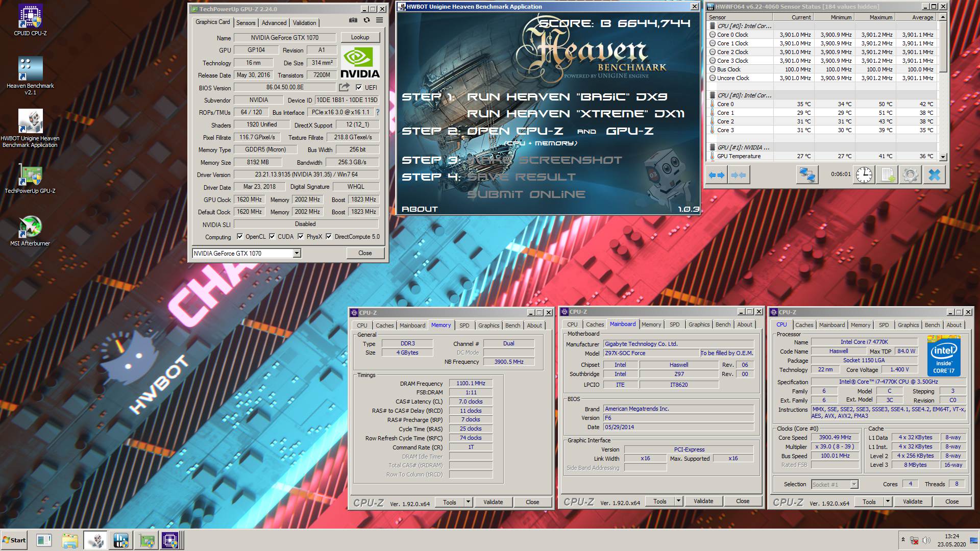Viewport: 980px width, 551px height.
Task: Open HWBOT Unigine Heaven desktop shortcut
Action: coord(30,129)
